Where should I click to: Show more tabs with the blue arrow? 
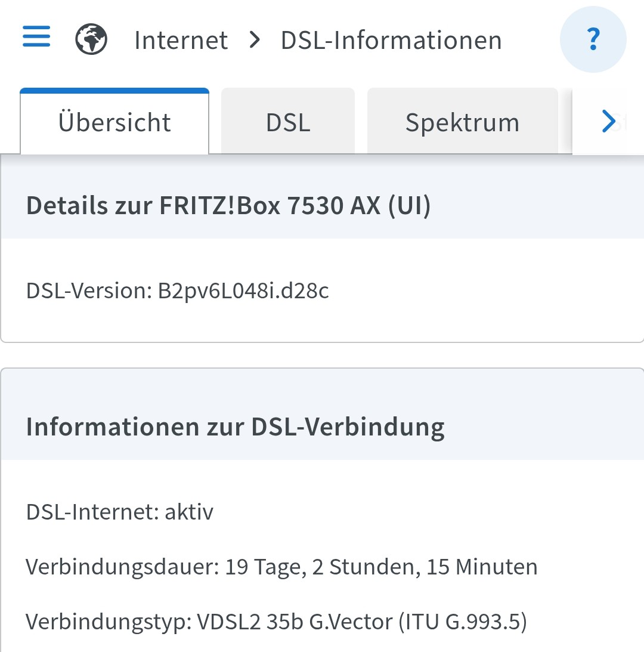(x=608, y=121)
